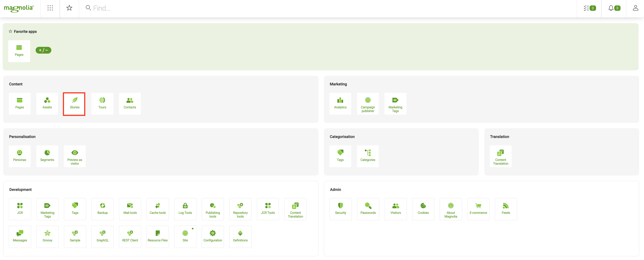This screenshot has height=260, width=644.
Task: Open the Pages app in Favorite apps
Action: click(x=19, y=51)
